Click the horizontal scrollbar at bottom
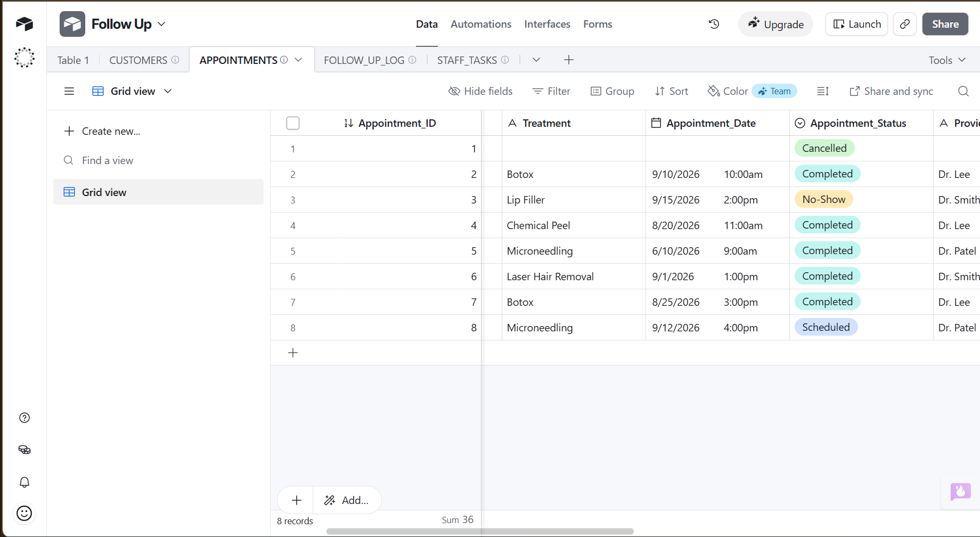Image resolution: width=980 pixels, height=537 pixels. (480, 531)
